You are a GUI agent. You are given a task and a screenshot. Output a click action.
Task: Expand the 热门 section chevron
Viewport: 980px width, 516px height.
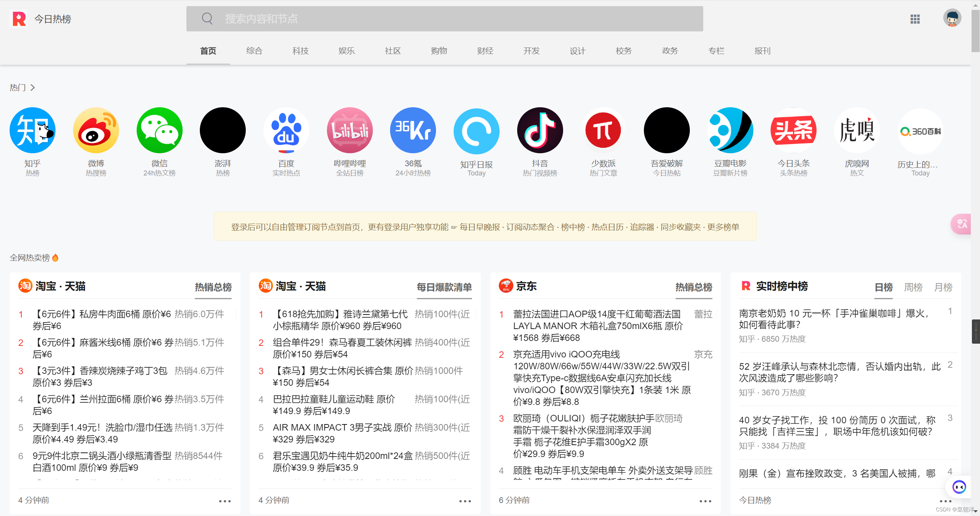tap(33, 88)
